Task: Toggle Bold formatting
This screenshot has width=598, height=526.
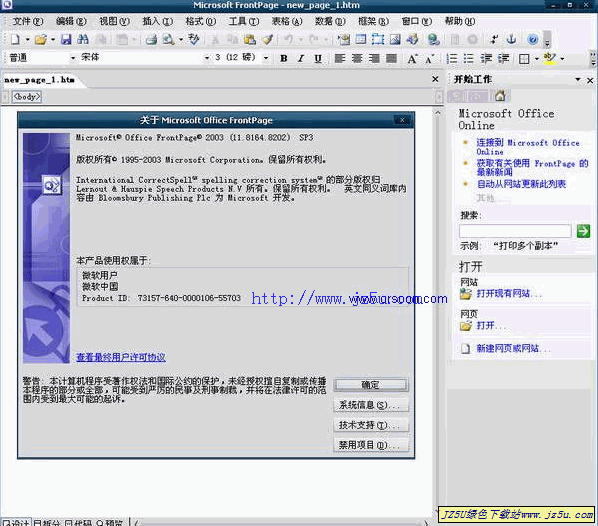Action: point(284,58)
